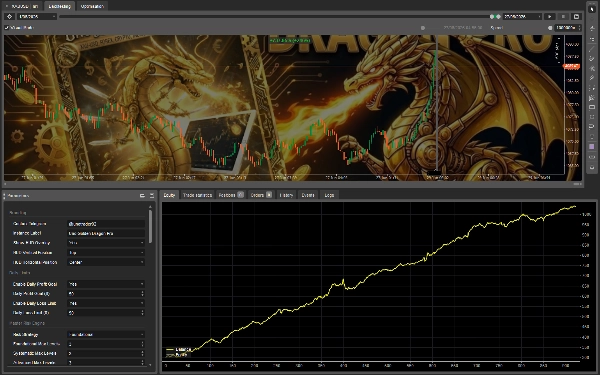
Task: Click the Daily Profit Goal ($) stepper arrows
Action: pyautogui.click(x=142, y=293)
